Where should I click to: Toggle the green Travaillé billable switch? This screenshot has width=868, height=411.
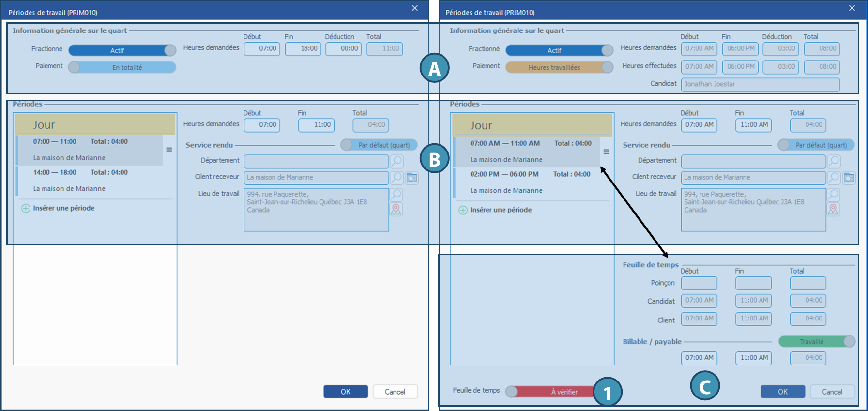(x=817, y=342)
